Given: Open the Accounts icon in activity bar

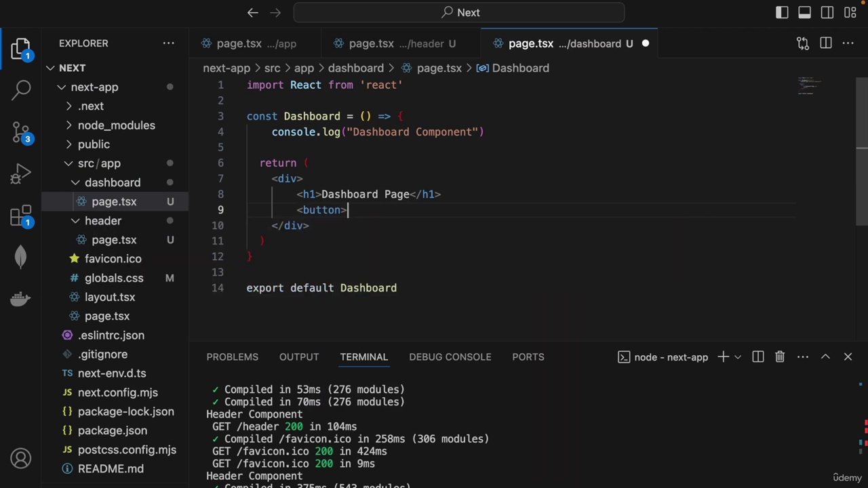Looking at the screenshot, I should pyautogui.click(x=21, y=459).
